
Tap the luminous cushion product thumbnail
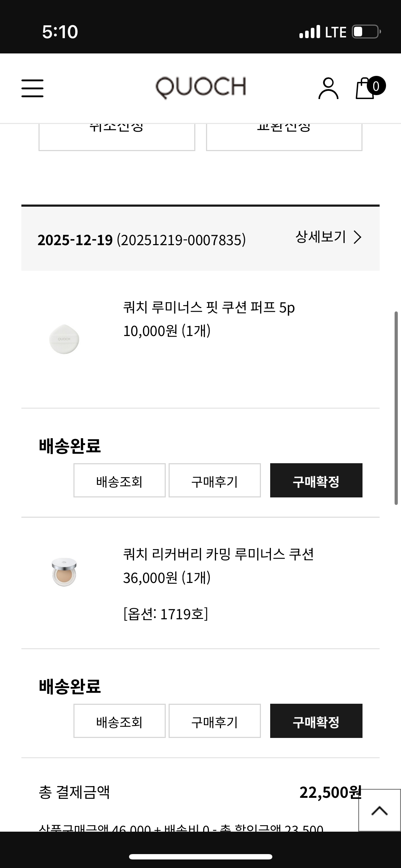click(x=64, y=572)
